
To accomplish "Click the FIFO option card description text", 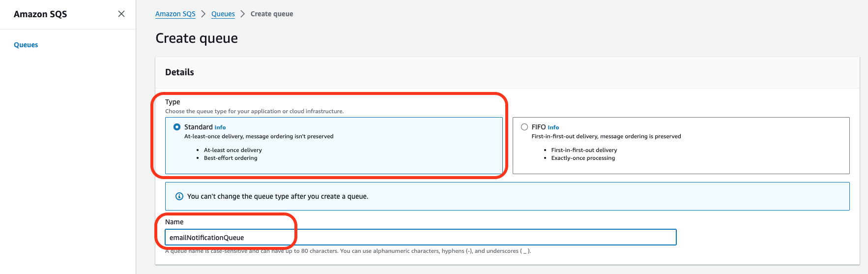I will [606, 136].
